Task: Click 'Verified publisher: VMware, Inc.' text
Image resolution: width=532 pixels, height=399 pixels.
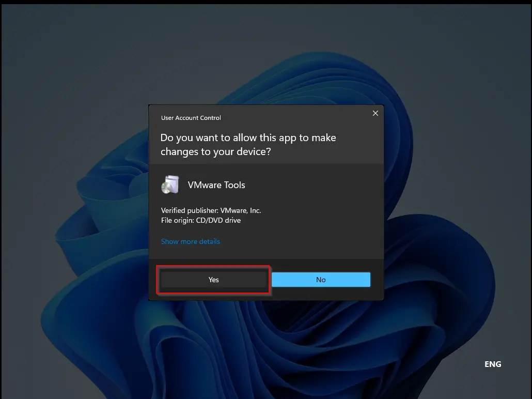Action: (211, 210)
